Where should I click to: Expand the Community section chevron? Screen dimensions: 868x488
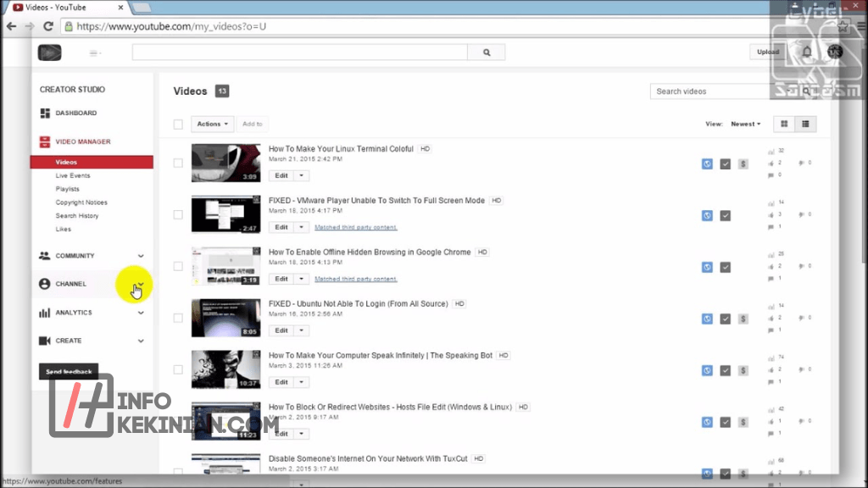[141, 256]
